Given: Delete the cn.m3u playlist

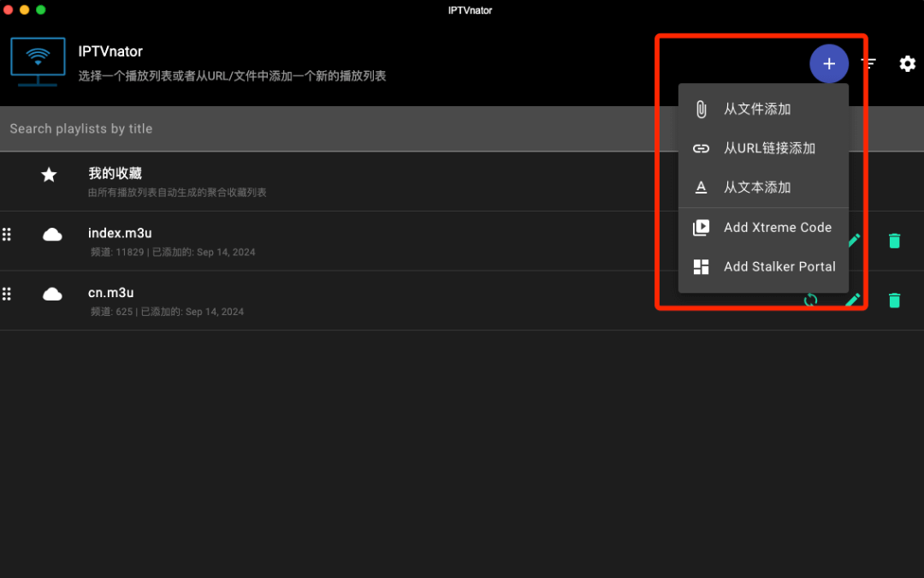Looking at the screenshot, I should point(894,301).
